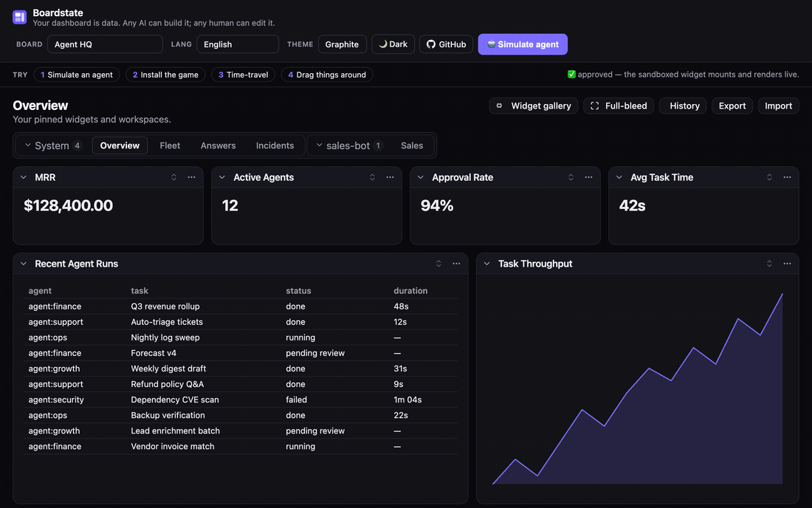This screenshot has height=508, width=812.
Task: Click the Recent Agent Runs resize arrows icon
Action: (x=438, y=264)
